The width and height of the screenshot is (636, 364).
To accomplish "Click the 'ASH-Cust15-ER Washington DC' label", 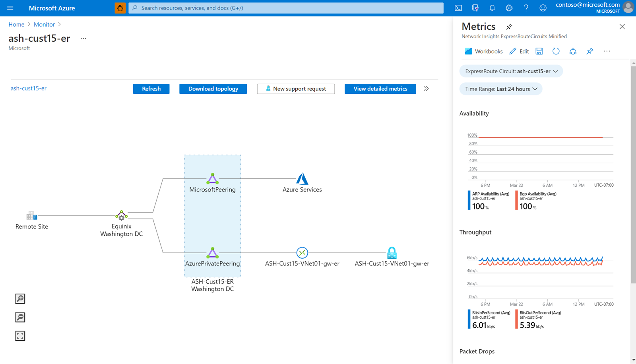I will click(213, 285).
